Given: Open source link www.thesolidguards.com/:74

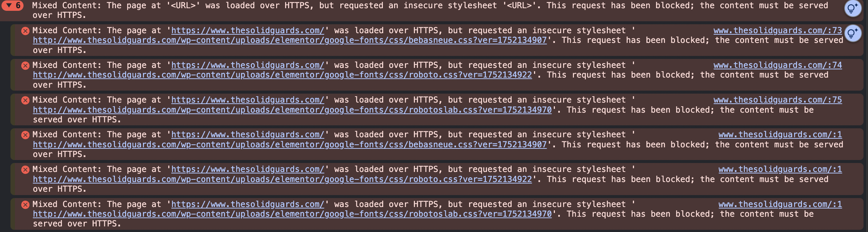Looking at the screenshot, I should (778, 65).
